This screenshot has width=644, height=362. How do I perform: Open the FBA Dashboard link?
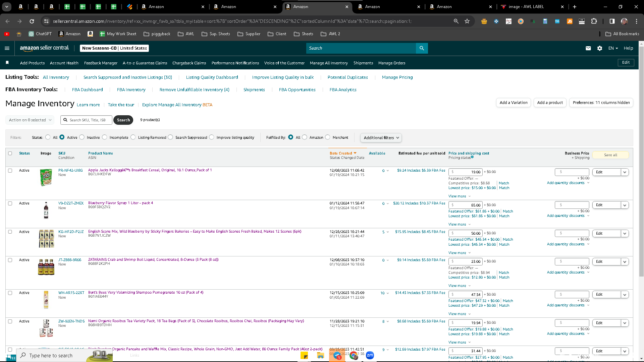click(87, 90)
